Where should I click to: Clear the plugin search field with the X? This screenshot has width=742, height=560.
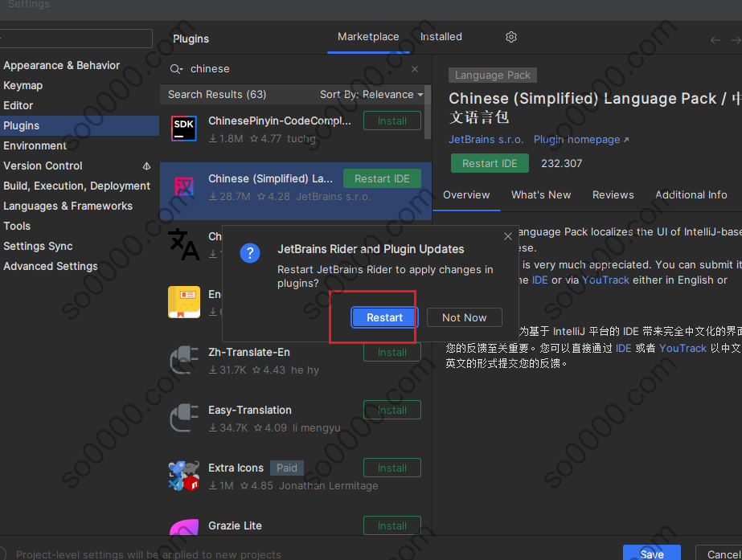click(x=415, y=69)
